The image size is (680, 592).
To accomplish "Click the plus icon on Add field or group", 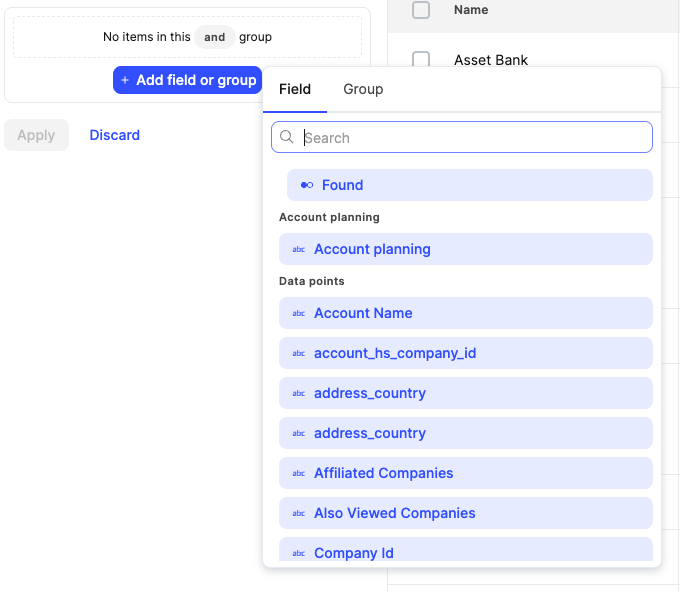I will tap(125, 80).
